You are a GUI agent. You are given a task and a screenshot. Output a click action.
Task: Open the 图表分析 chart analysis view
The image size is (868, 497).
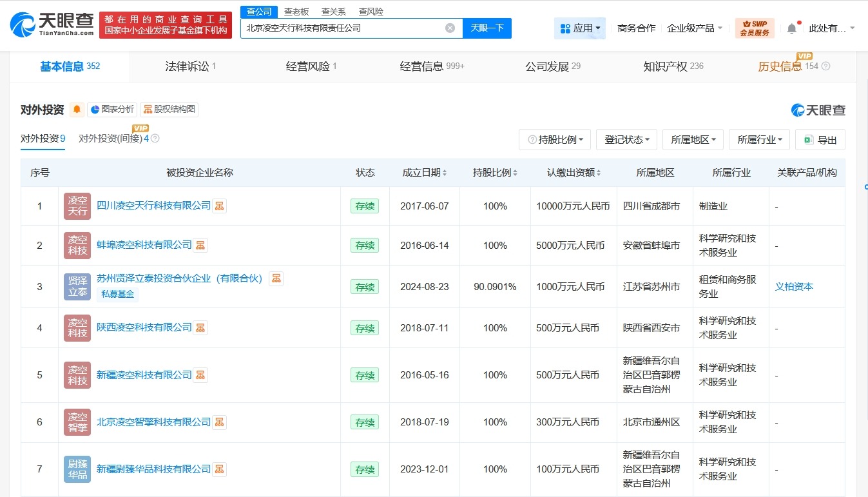click(111, 109)
